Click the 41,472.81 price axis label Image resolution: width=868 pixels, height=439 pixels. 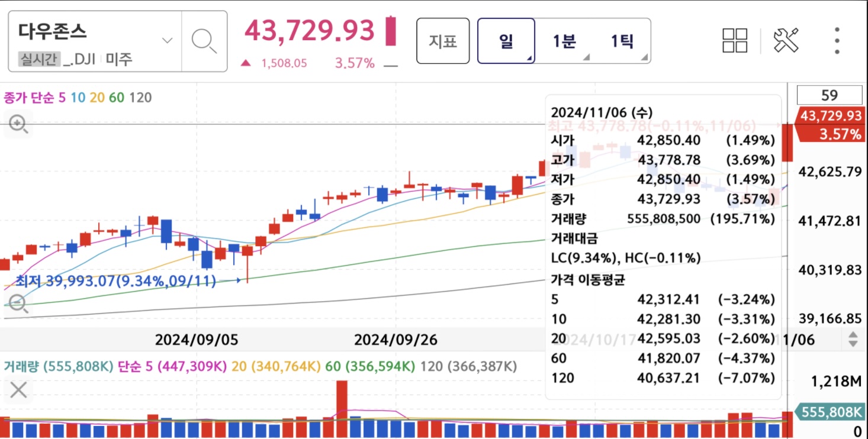tap(830, 221)
